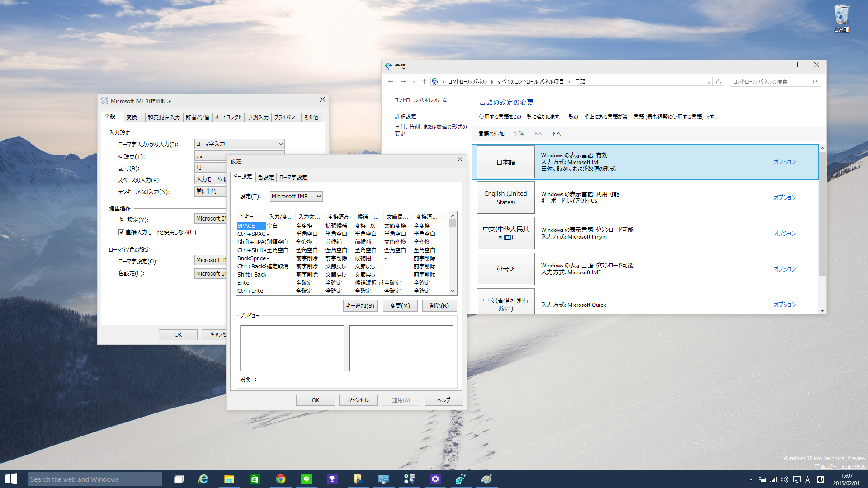Image resolution: width=868 pixels, height=488 pixels.
Task: Open File Explorer from the taskbar
Action: click(229, 479)
